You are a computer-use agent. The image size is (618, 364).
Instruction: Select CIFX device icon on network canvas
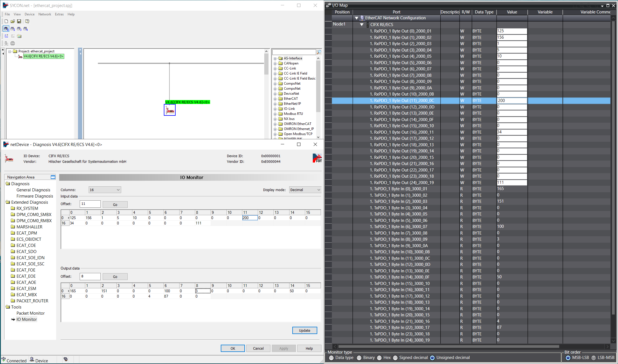(170, 110)
